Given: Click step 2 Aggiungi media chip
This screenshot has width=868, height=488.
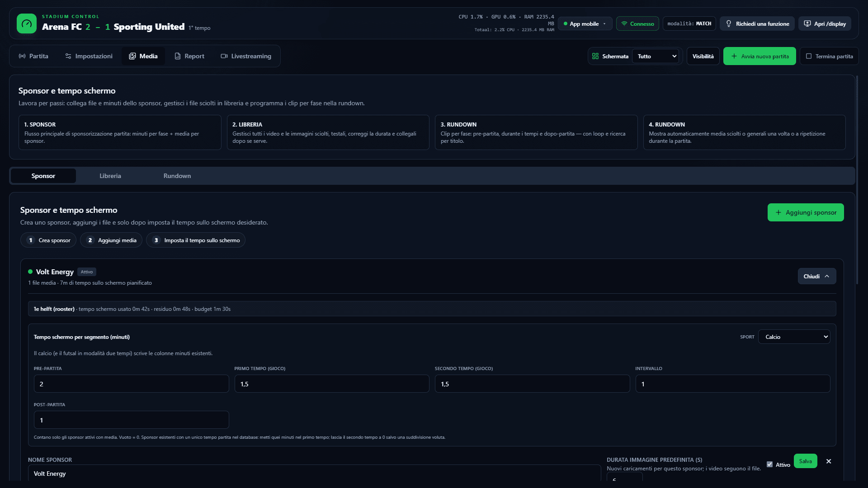Looking at the screenshot, I should (x=111, y=240).
